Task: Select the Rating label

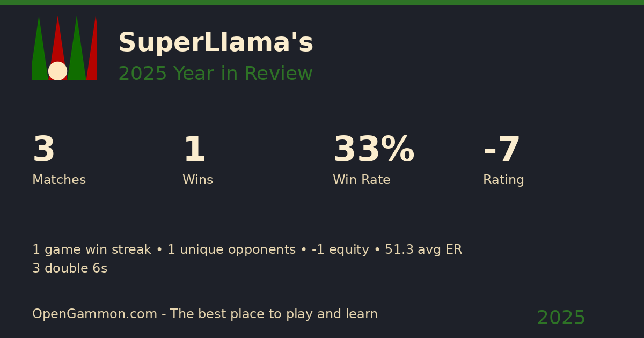Action: point(503,180)
